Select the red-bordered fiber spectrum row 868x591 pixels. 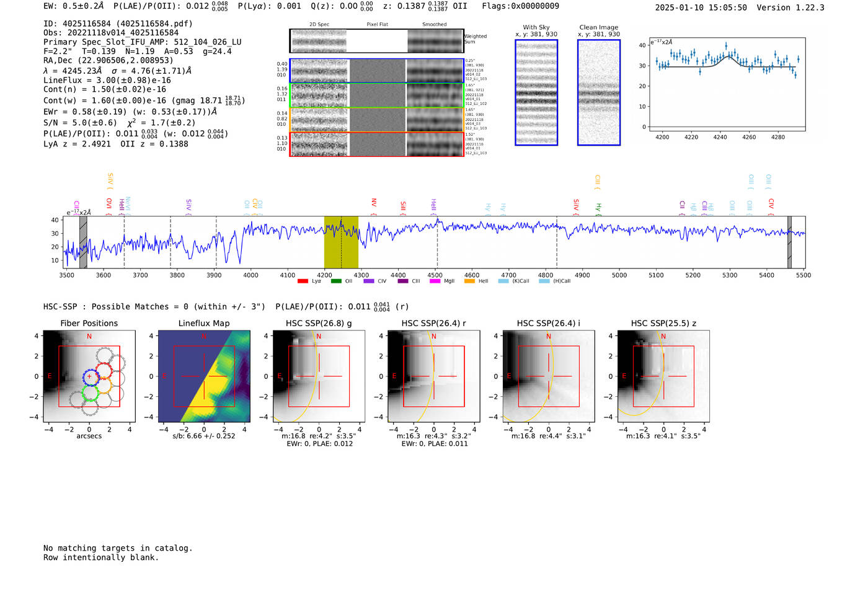click(376, 144)
